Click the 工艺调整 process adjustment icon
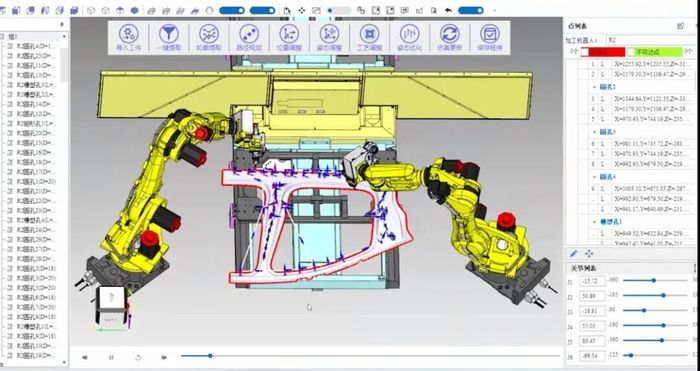 (x=369, y=38)
